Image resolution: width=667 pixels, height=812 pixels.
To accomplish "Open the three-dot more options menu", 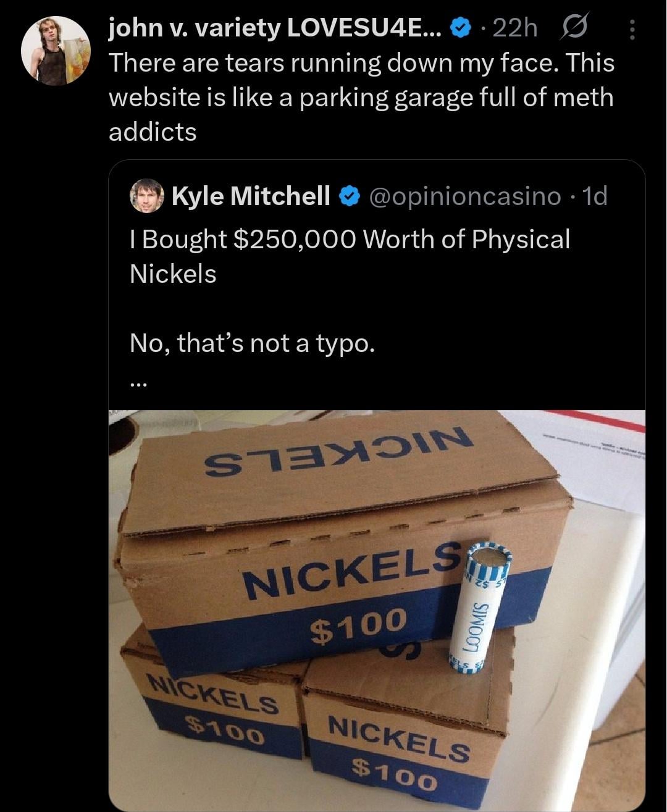I will point(632,30).
